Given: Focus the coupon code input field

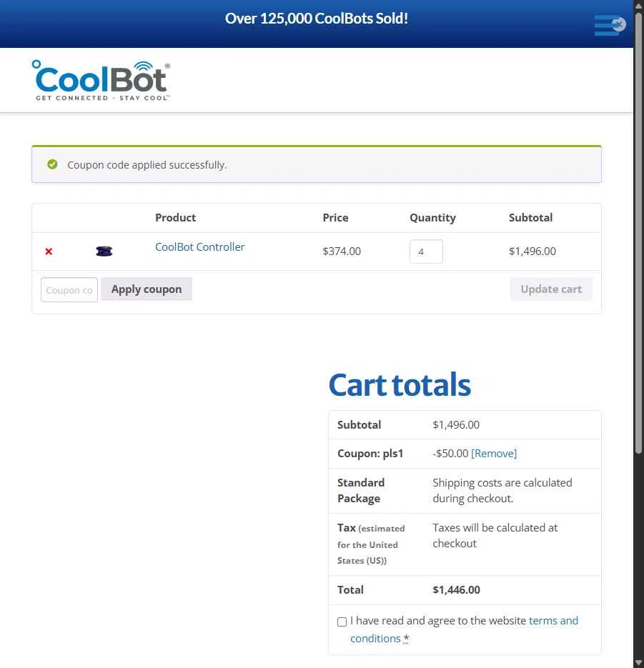Looking at the screenshot, I should 69,290.
